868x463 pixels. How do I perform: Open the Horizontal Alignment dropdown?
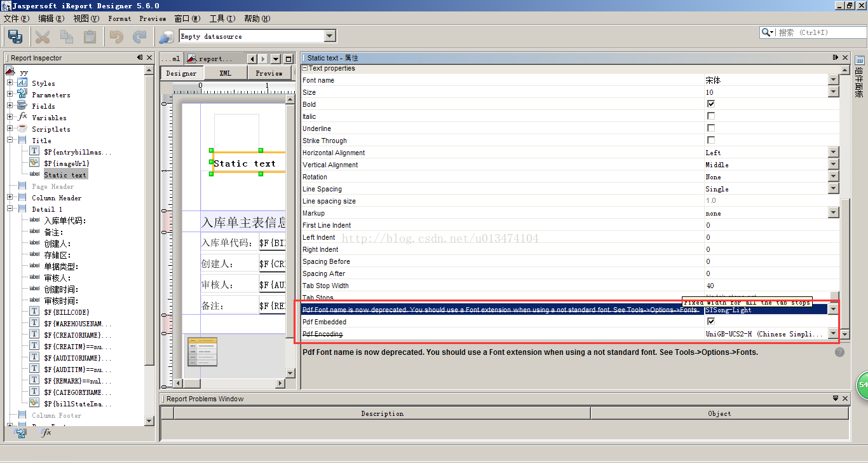[834, 152]
